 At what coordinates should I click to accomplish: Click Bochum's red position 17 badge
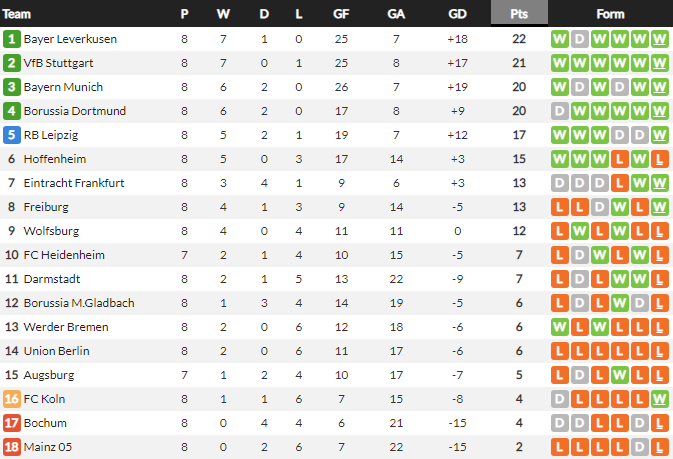(12, 423)
